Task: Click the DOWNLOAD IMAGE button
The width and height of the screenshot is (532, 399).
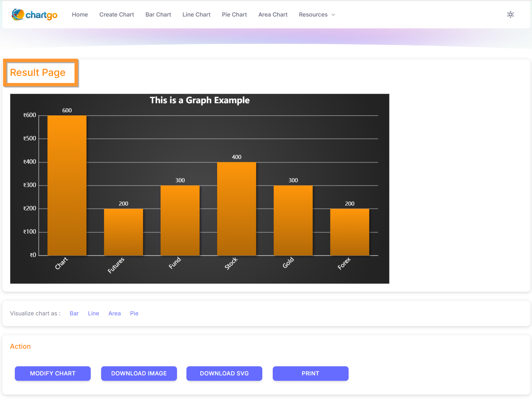Action: (x=139, y=373)
